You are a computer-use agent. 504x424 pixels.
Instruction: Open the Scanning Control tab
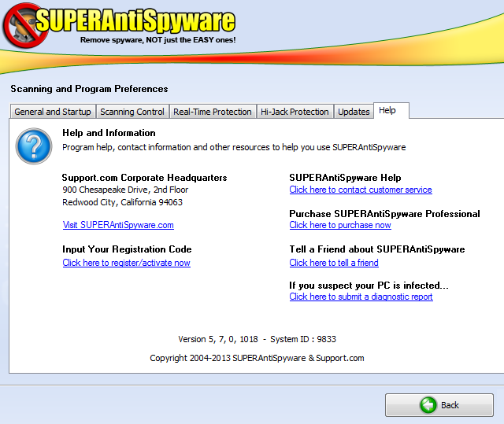(132, 112)
